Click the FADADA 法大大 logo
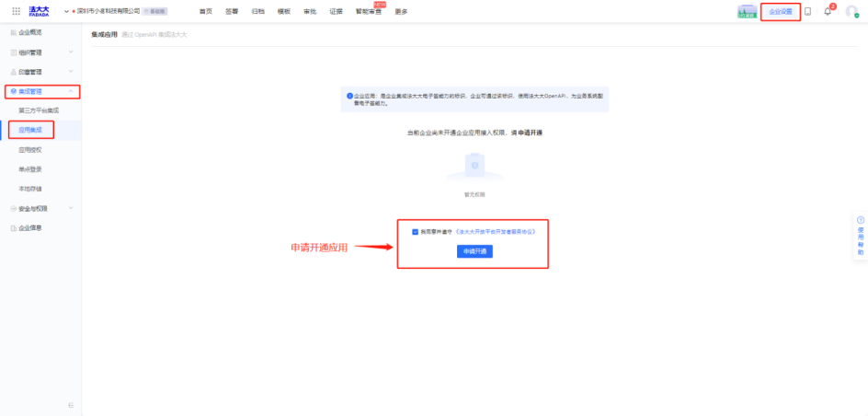 (x=40, y=11)
